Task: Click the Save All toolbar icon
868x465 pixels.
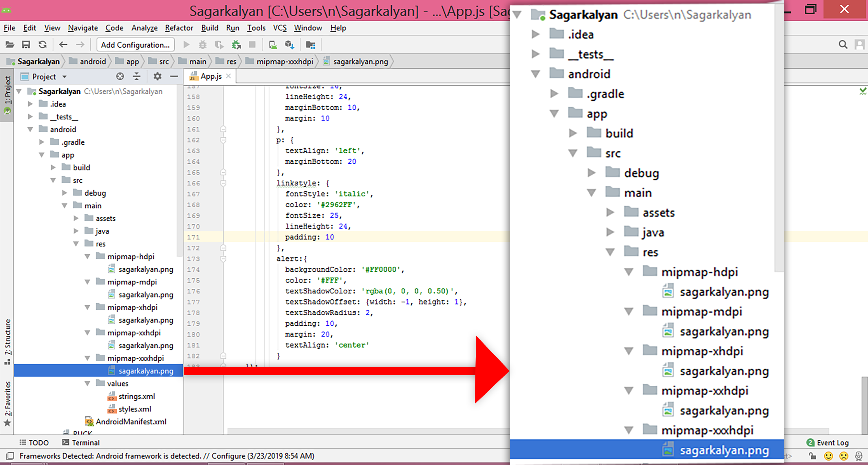Action: pos(26,45)
